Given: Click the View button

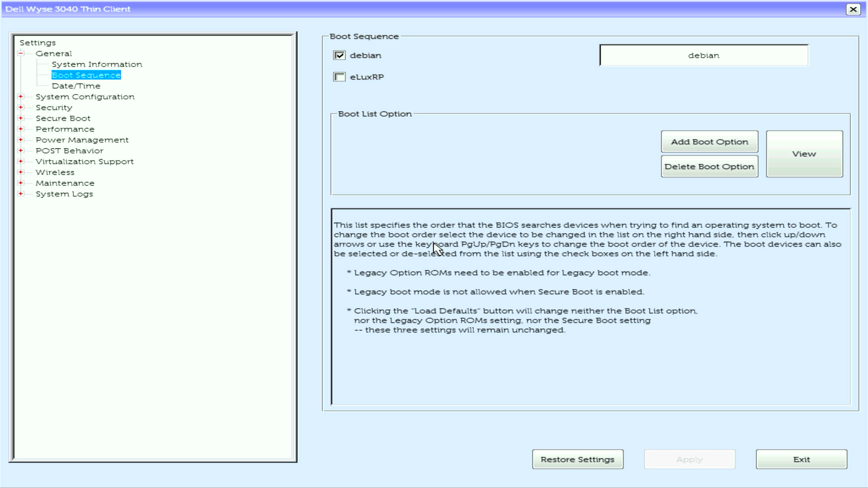Looking at the screenshot, I should pos(804,154).
